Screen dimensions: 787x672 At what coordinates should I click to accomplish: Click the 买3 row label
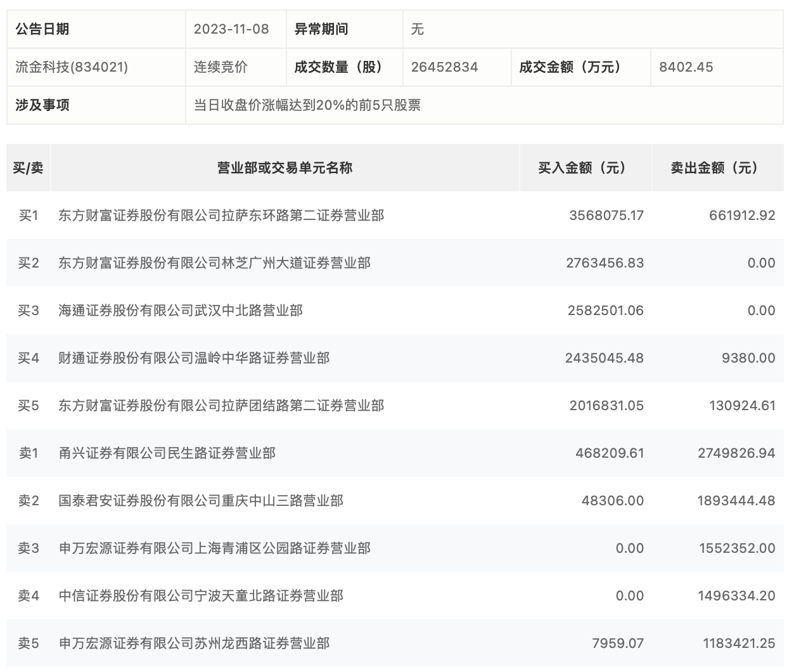click(29, 311)
